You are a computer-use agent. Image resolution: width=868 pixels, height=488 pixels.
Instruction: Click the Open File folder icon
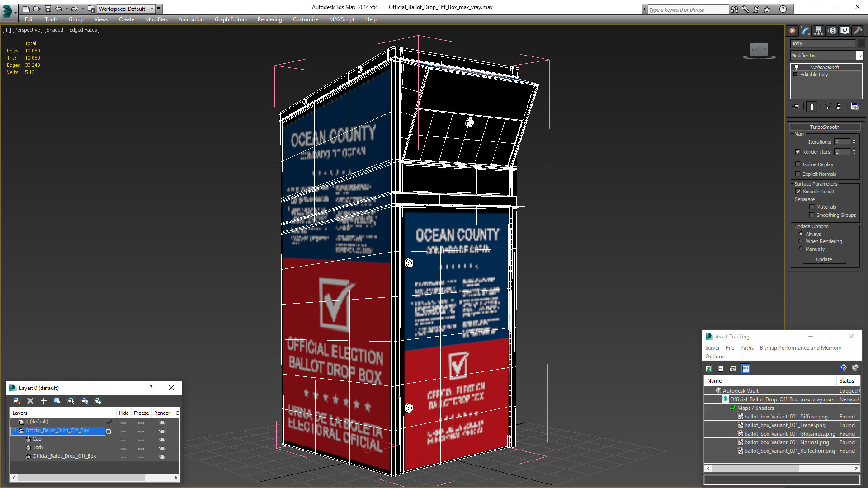tap(37, 9)
